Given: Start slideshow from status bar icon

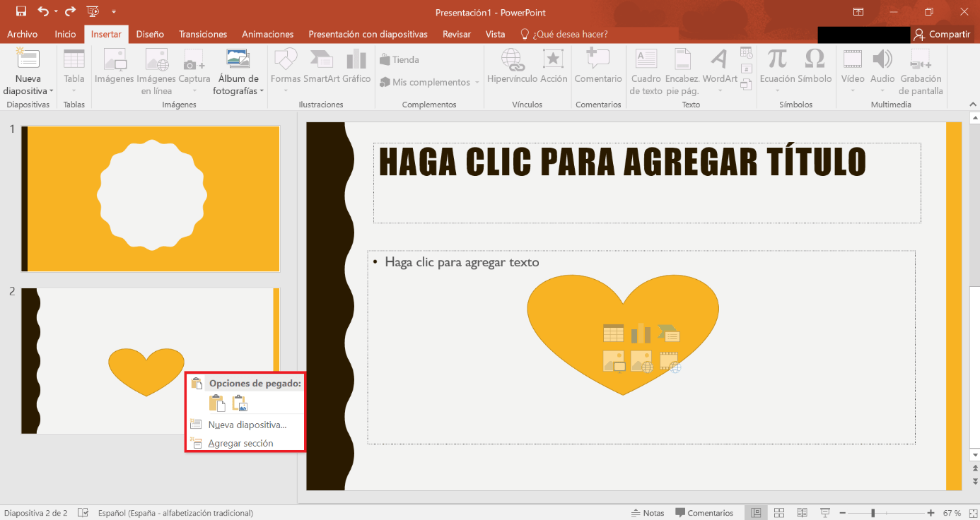Looking at the screenshot, I should 824,512.
